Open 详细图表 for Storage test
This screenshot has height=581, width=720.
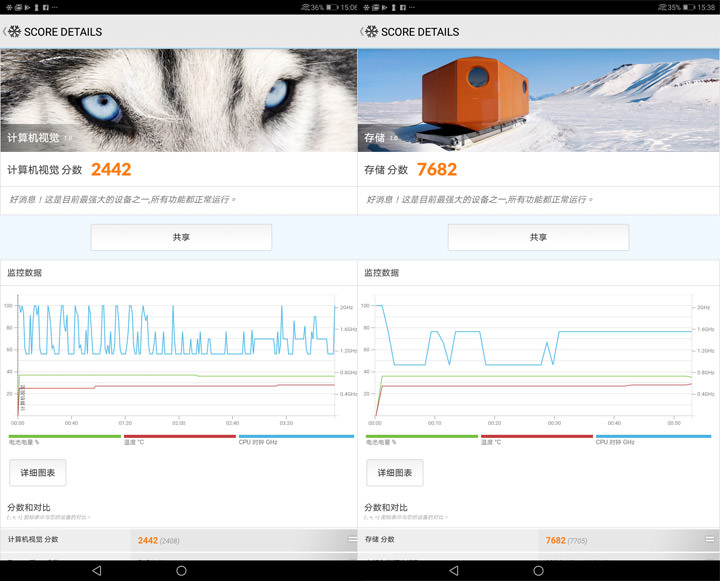coord(394,473)
